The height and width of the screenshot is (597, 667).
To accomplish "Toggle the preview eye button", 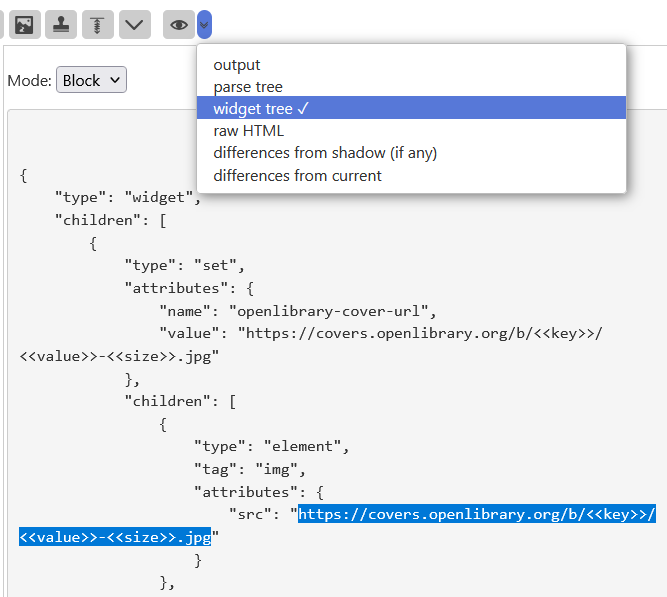I will (x=179, y=24).
